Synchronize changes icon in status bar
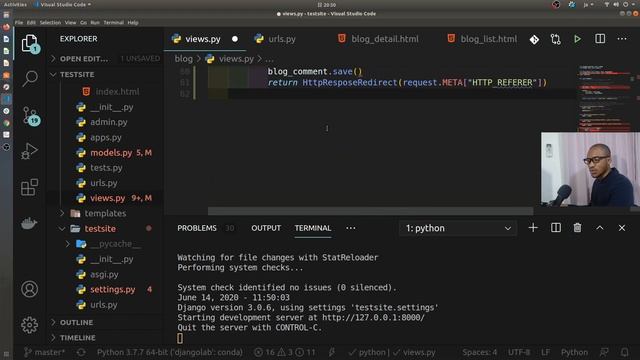This screenshot has height=360, width=640. click(x=81, y=352)
